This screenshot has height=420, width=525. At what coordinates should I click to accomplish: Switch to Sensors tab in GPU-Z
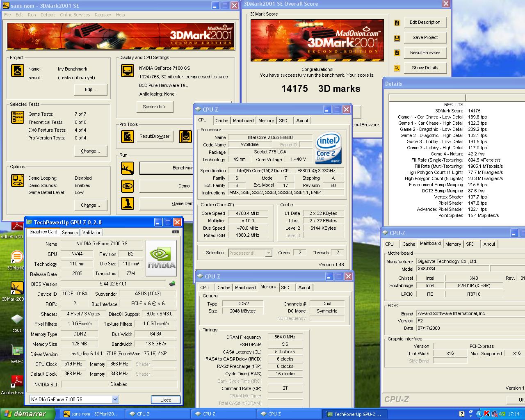click(70, 232)
